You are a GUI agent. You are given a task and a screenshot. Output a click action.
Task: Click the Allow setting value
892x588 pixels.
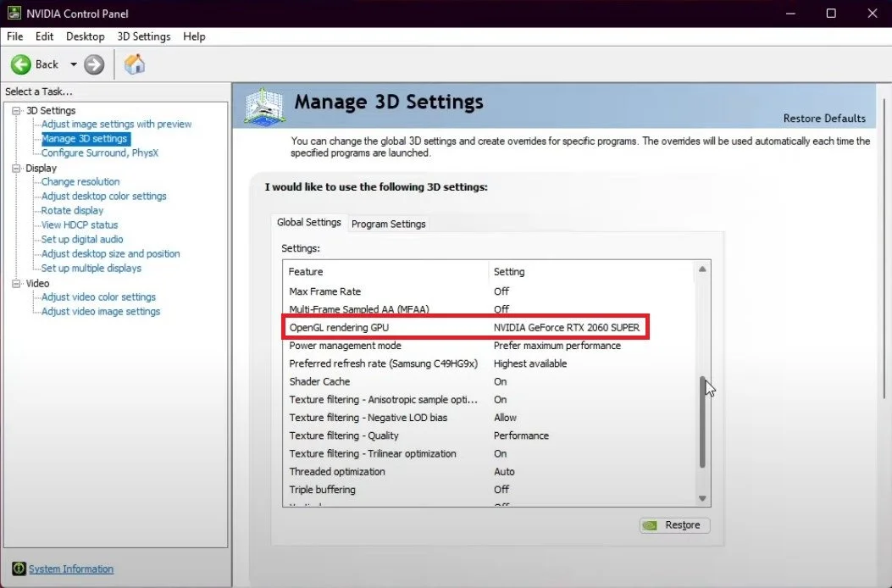point(505,418)
